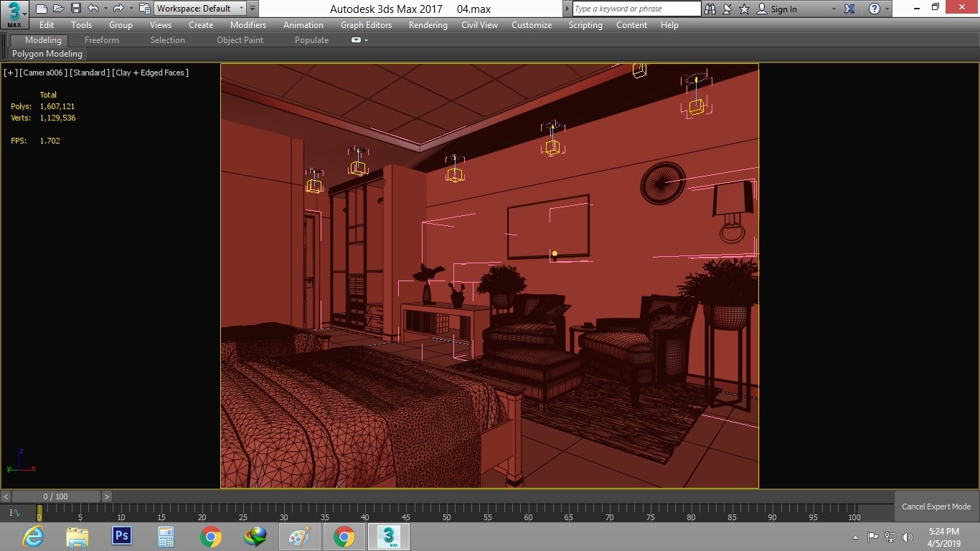Click the search binoculars icon near the keyword field
The width and height of the screenshot is (980, 551).
710,9
